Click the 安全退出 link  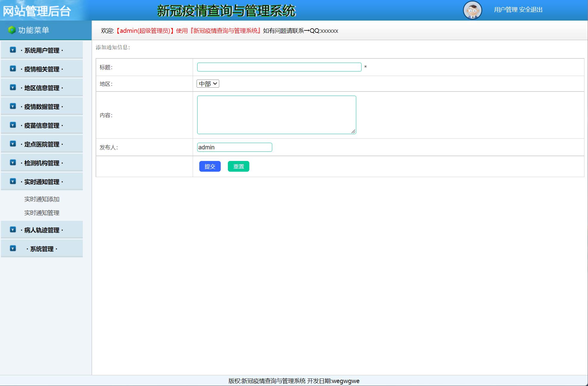531,10
